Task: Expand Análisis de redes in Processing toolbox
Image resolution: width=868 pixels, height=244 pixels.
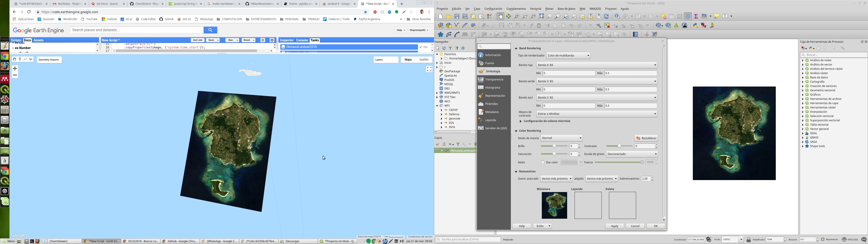Action: tap(803, 60)
